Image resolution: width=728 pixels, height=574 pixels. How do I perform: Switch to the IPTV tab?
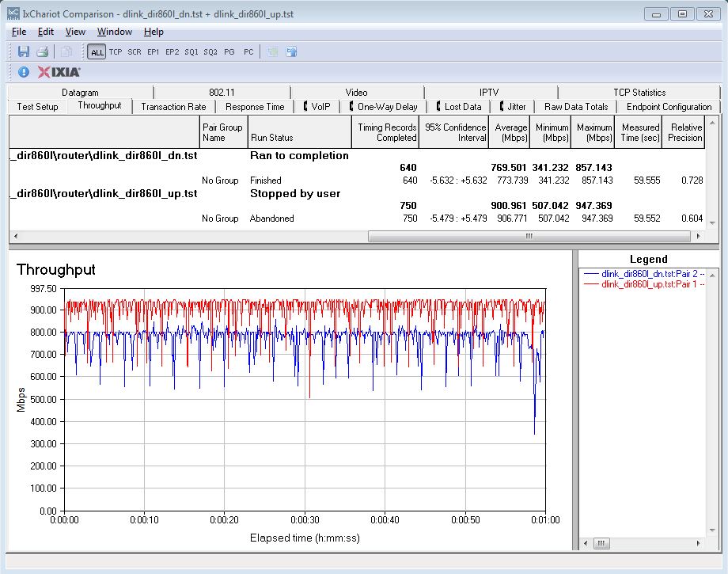click(489, 93)
